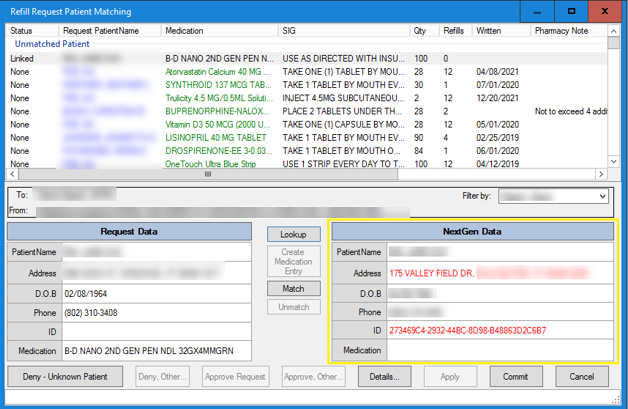Image resolution: width=628 pixels, height=409 pixels.
Task: Click scroll down arrow of list
Action: (614, 161)
